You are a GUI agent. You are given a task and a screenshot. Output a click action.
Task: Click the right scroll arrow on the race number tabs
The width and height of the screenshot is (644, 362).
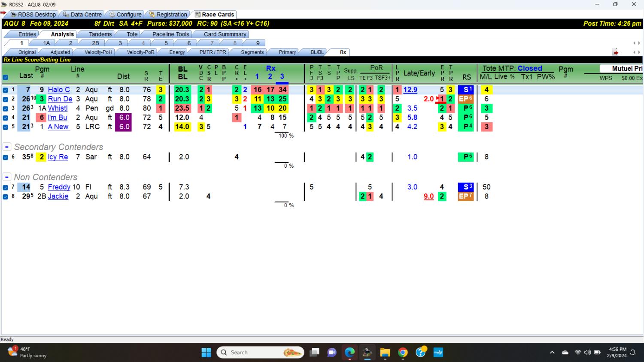[x=639, y=43]
